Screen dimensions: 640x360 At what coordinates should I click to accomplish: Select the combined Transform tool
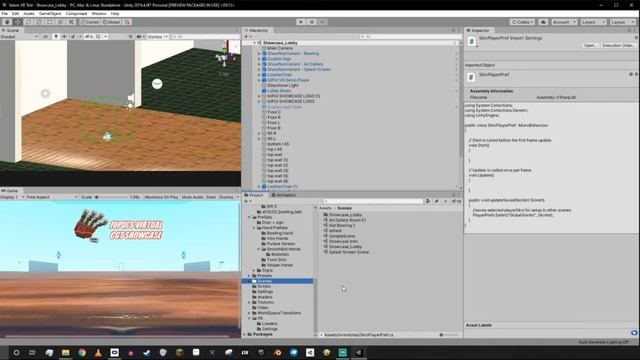[x=60, y=22]
